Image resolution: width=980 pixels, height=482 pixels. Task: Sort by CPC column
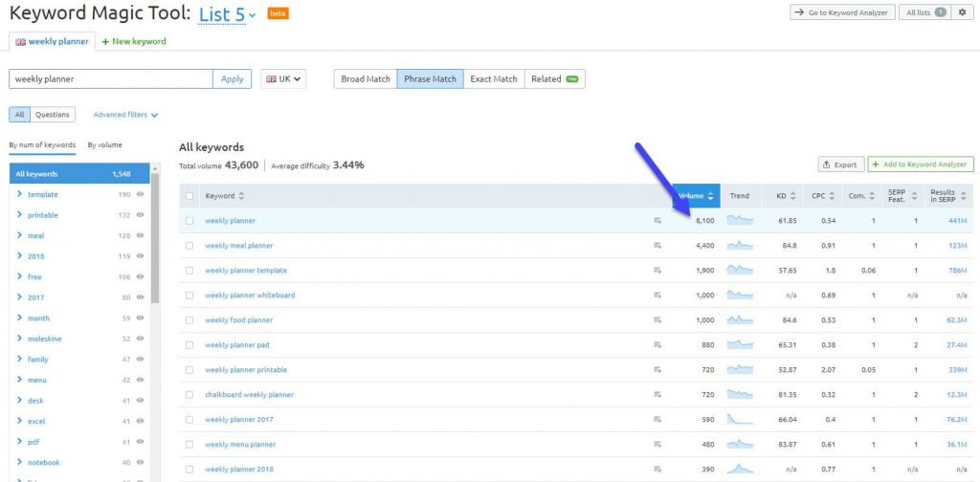point(832,196)
